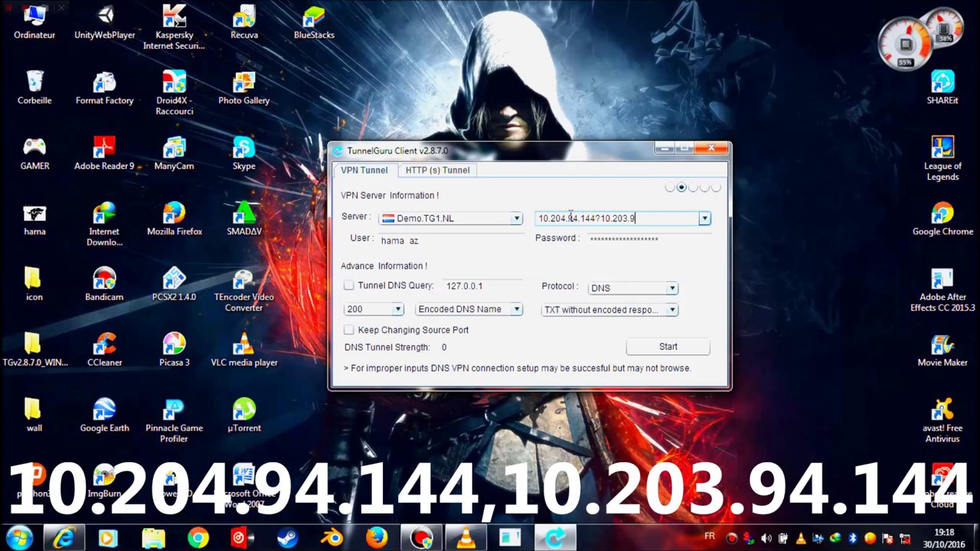
Task: Open the 200 value dropdown
Action: (x=397, y=310)
